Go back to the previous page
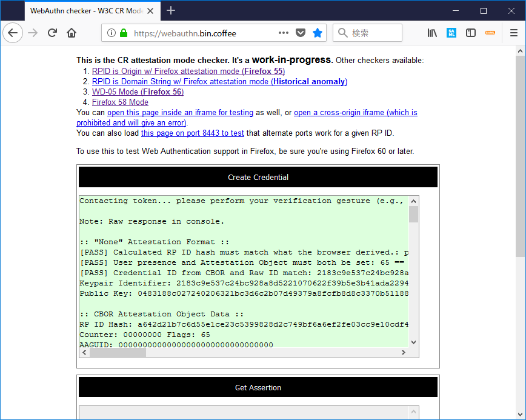This screenshot has height=420, width=526. click(13, 33)
